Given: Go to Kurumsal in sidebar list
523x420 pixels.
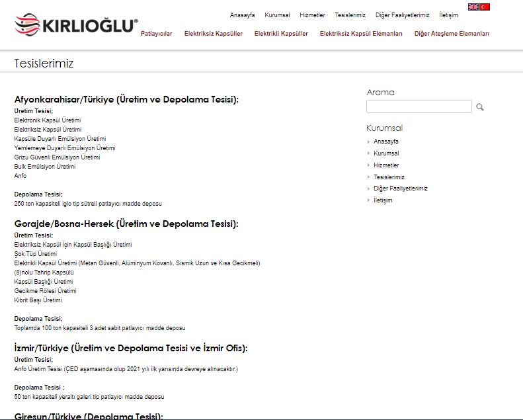Looking at the screenshot, I should coord(386,153).
